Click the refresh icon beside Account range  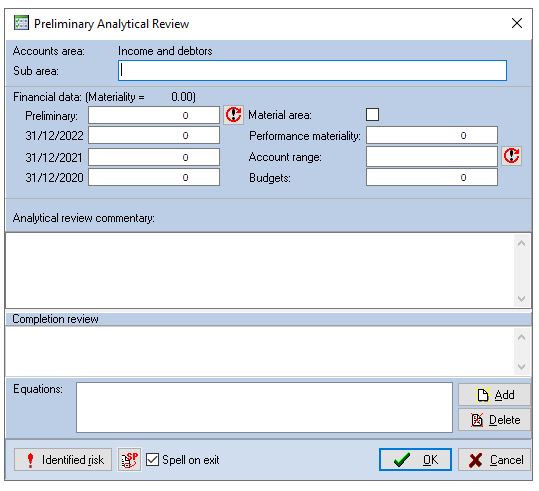[511, 156]
